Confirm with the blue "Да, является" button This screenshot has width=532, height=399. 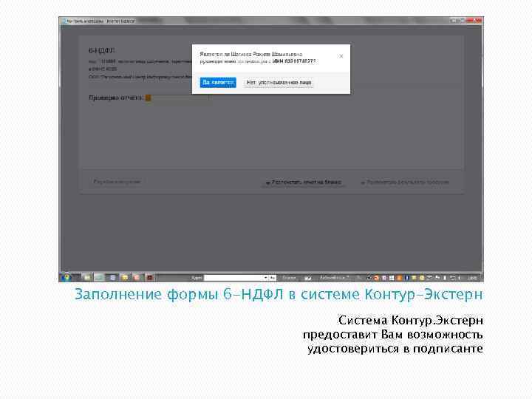coord(218,83)
